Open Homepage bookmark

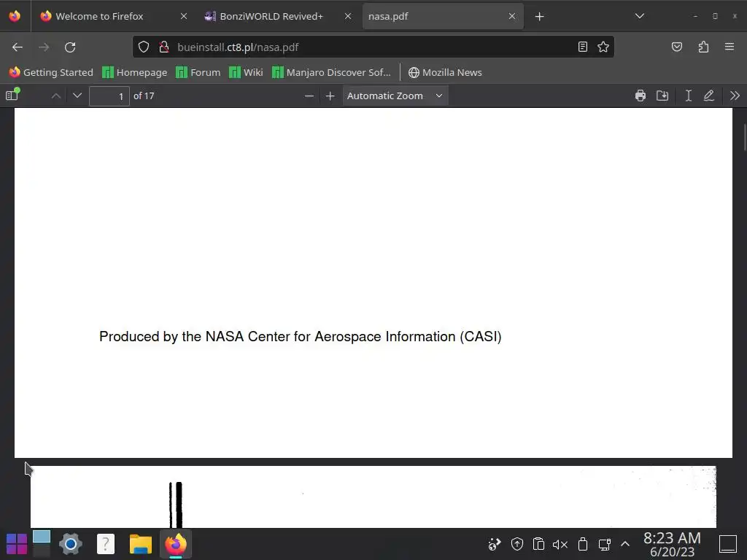135,72
